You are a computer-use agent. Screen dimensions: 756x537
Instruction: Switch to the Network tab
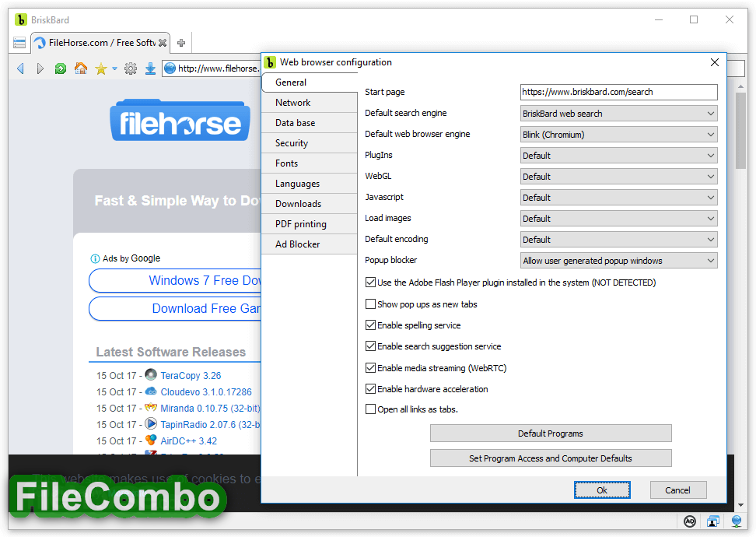point(310,103)
